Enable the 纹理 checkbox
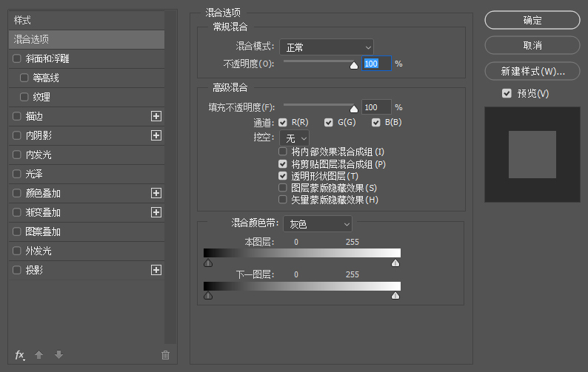 (x=24, y=97)
